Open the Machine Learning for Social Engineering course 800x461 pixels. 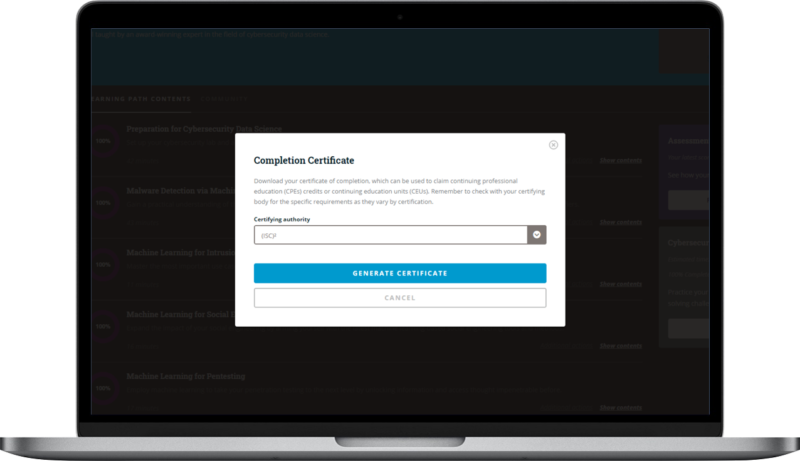(180, 314)
